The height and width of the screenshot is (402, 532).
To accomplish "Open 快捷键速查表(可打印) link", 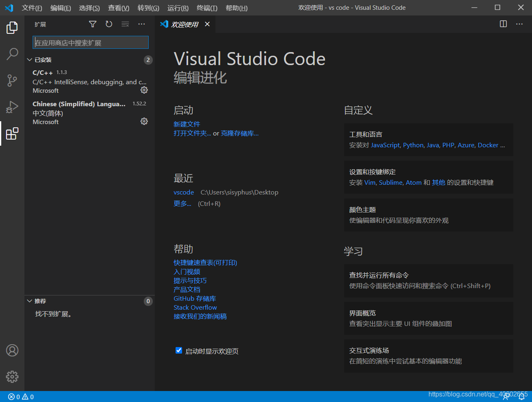I will tap(205, 263).
